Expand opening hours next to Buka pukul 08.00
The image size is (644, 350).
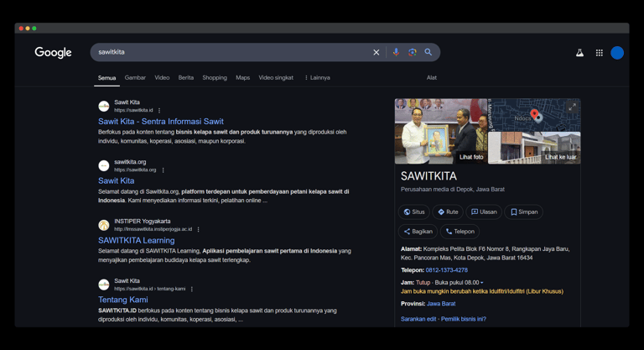[x=482, y=283]
